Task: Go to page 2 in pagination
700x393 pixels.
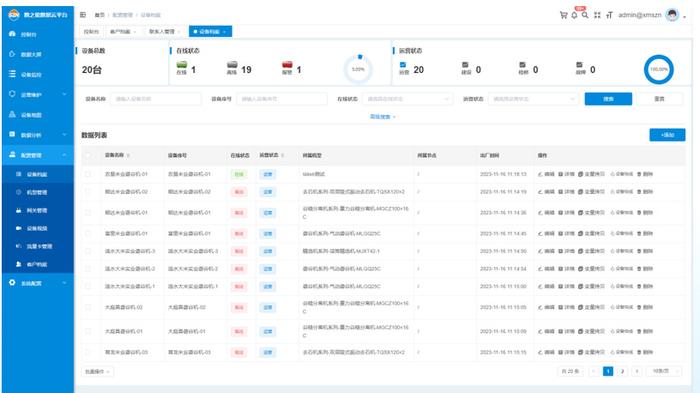Action: pyautogui.click(x=622, y=371)
